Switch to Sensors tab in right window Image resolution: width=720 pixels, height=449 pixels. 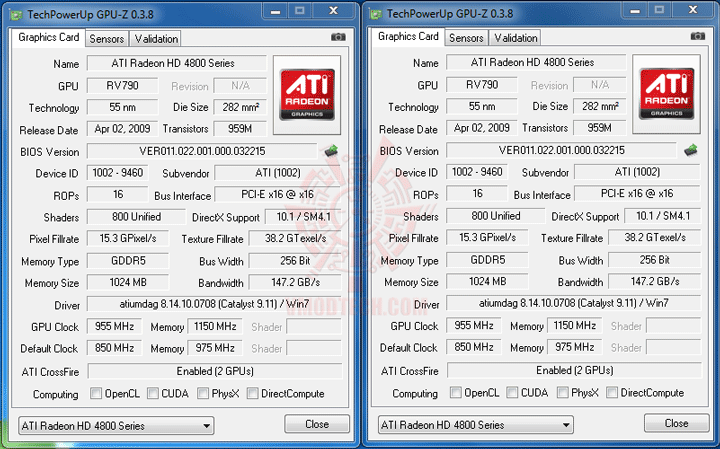coord(466,38)
